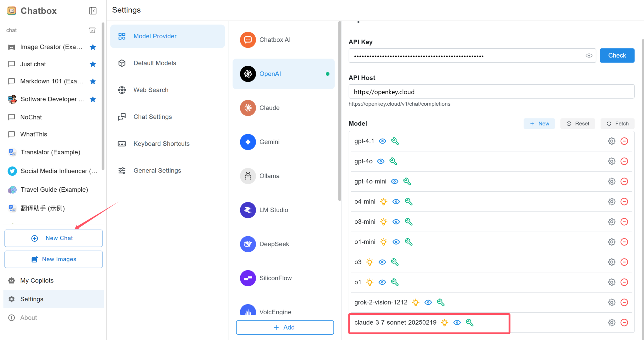Screen dimensions: 644x340
Task: Remove the claude-3-7-sonnet-20250219 model
Action: 624,322
